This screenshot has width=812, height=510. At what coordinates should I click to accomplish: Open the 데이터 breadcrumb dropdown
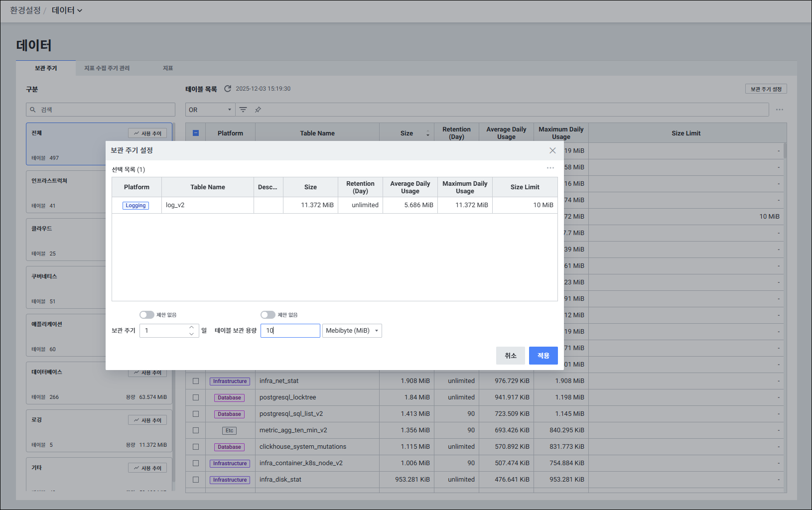click(67, 10)
